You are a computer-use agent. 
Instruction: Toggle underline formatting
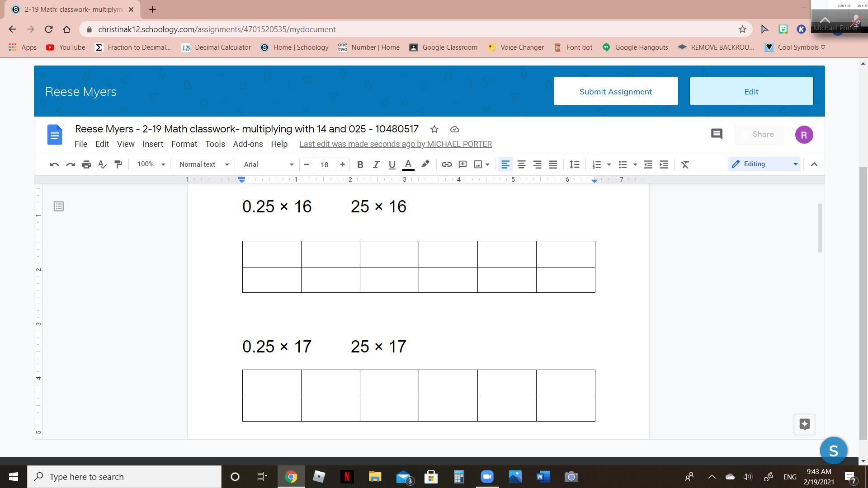coord(392,164)
